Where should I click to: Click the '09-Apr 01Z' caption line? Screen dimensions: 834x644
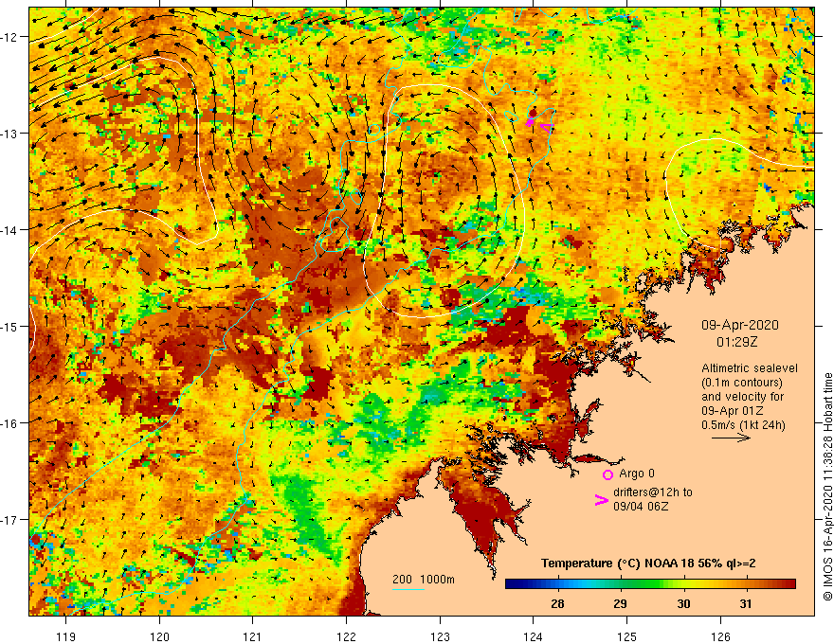point(733,411)
